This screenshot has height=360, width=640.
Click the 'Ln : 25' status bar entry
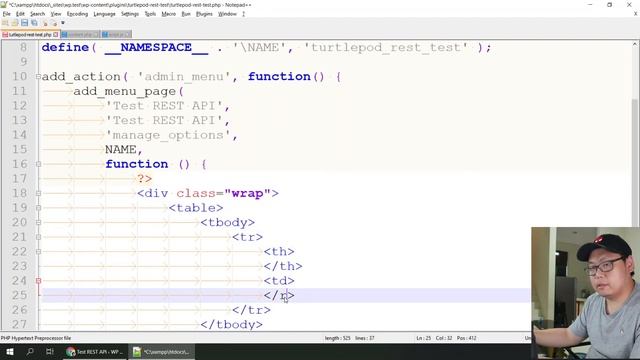[423, 338]
